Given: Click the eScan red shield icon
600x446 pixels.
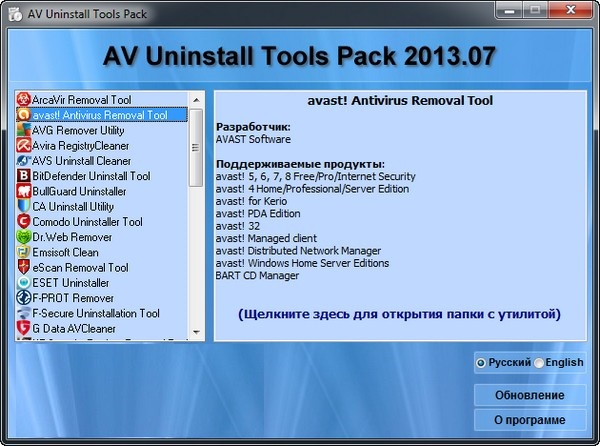Looking at the screenshot, I should [23, 267].
